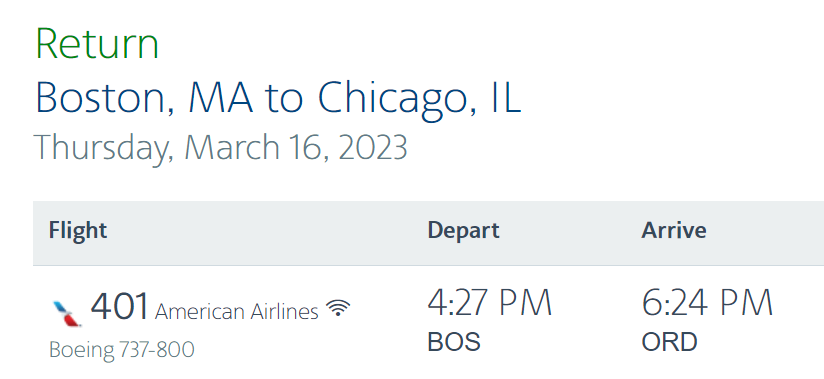
Task: Click the Boeing 737-800 aircraft text
Action: click(x=121, y=350)
